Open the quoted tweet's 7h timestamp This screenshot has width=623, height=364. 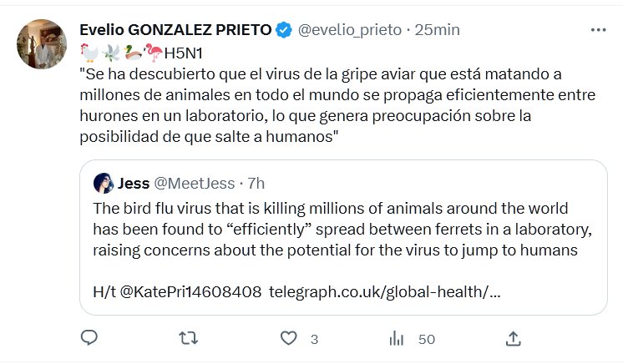pos(255,183)
